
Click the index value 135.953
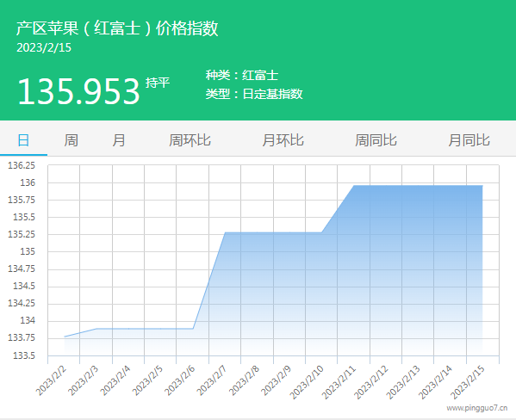79,91
